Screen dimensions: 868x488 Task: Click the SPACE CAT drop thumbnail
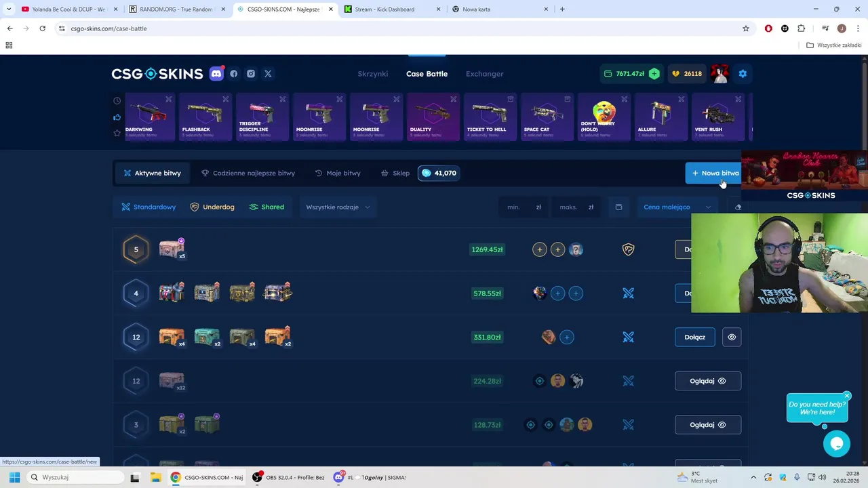tap(547, 117)
